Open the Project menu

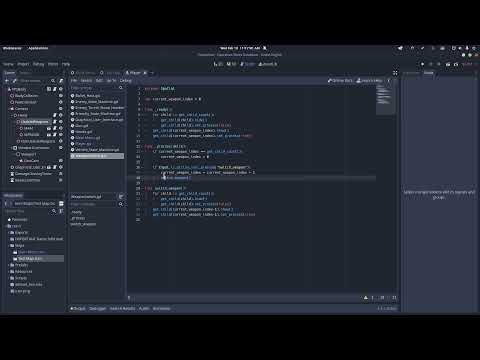click(x=23, y=64)
